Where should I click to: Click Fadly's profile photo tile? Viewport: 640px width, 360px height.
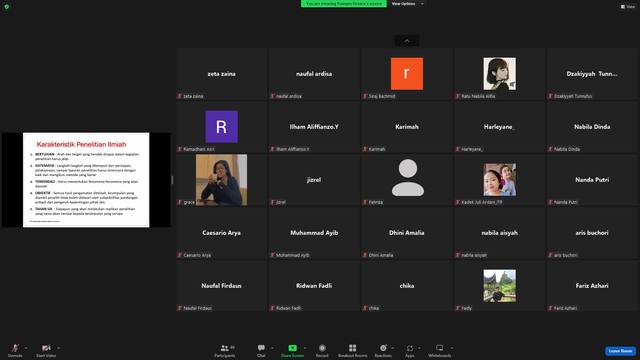tap(500, 286)
